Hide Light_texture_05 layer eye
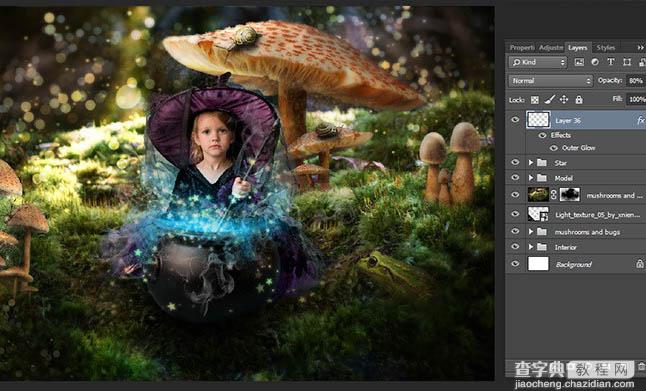646x391 pixels. point(515,214)
